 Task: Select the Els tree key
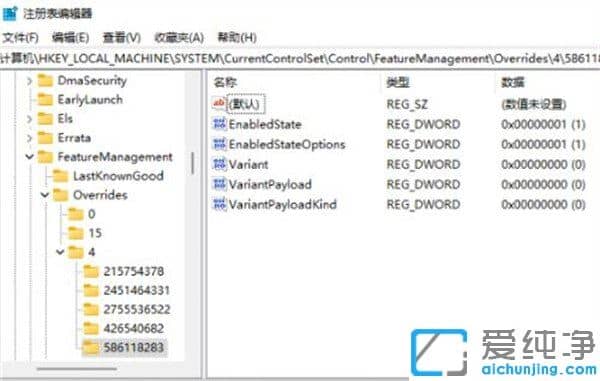[x=65, y=119]
